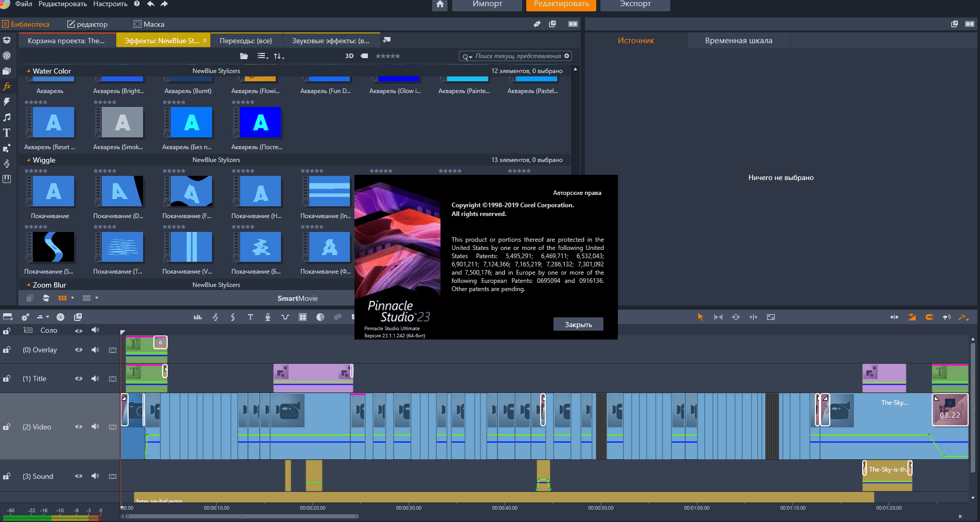Click the home icon in top bar
Image resolution: width=980 pixels, height=522 pixels.
440,5
